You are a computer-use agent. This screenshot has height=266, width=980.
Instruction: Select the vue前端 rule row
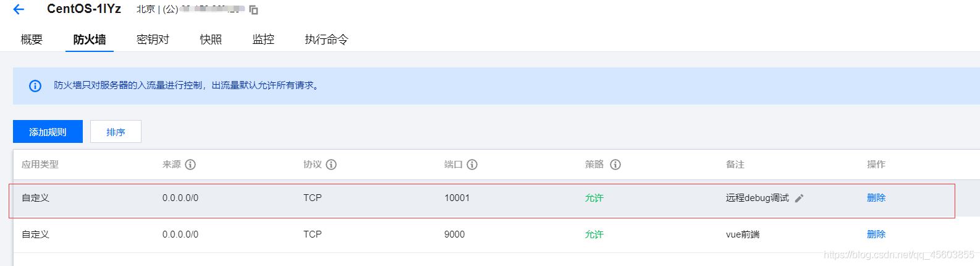(371, 234)
